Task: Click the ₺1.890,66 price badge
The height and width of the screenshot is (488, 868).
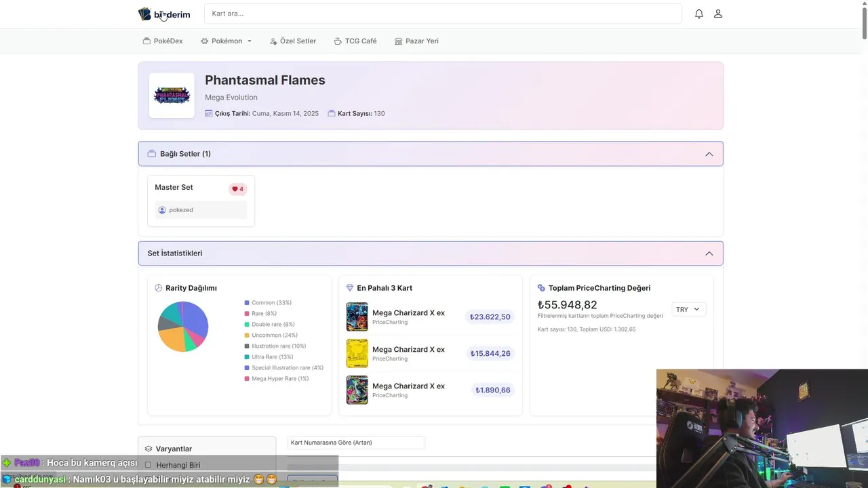Action: point(493,390)
